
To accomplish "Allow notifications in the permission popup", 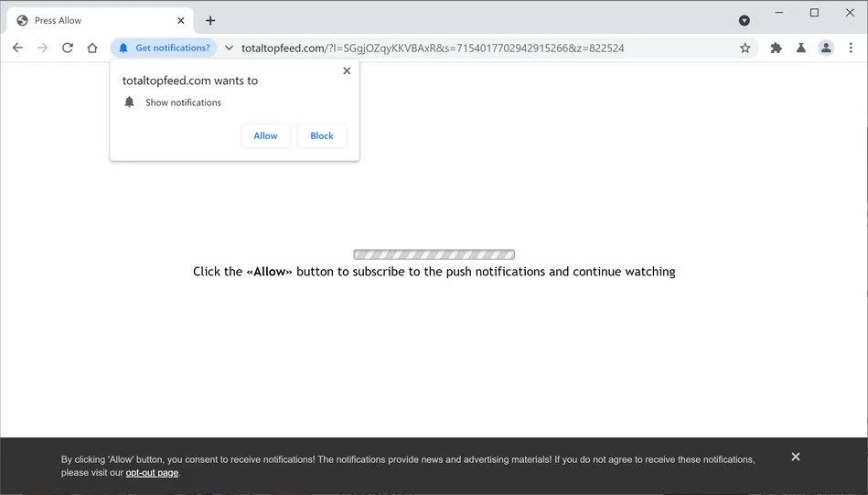I will [x=266, y=135].
